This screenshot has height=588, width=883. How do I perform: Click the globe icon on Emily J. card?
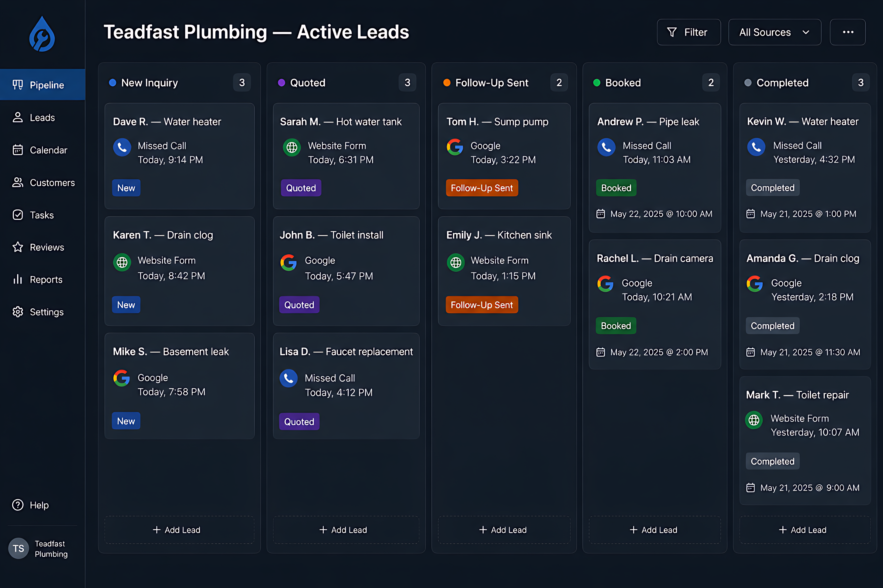pos(456,262)
